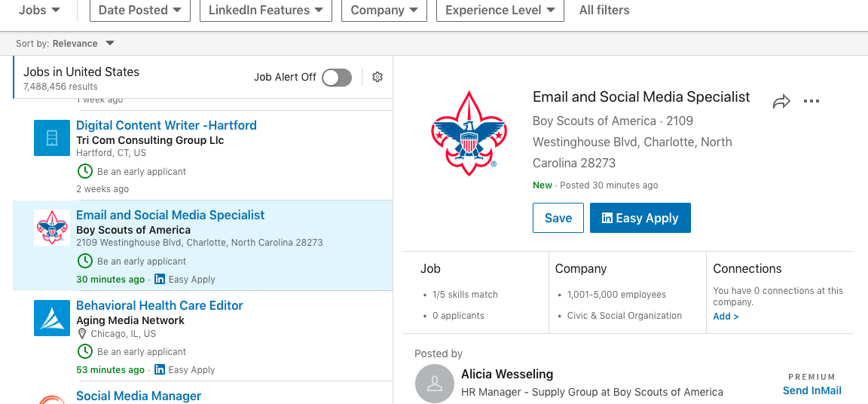Save the Email and Social Media job
Screen dimensions: 868x404
pos(558,218)
